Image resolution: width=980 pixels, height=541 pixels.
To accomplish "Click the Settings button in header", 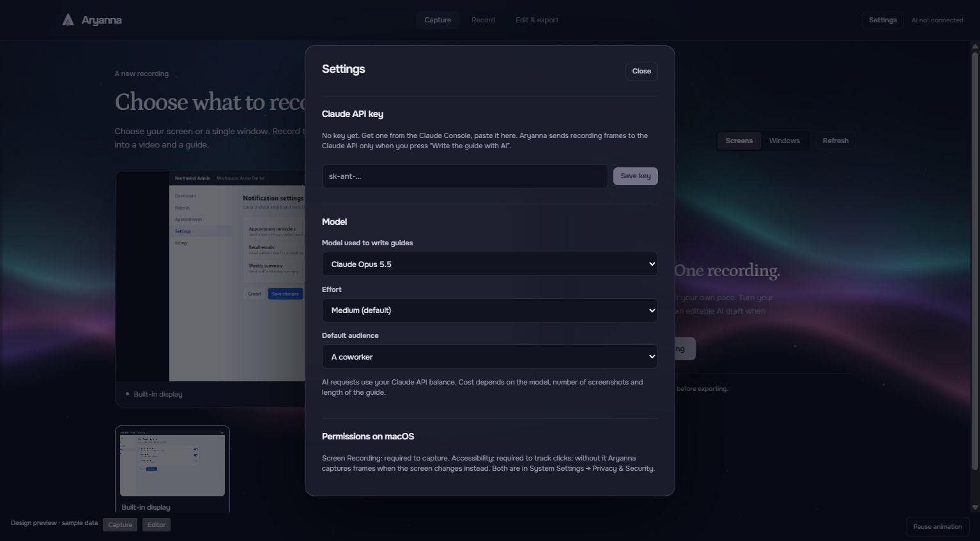I will pos(882,20).
